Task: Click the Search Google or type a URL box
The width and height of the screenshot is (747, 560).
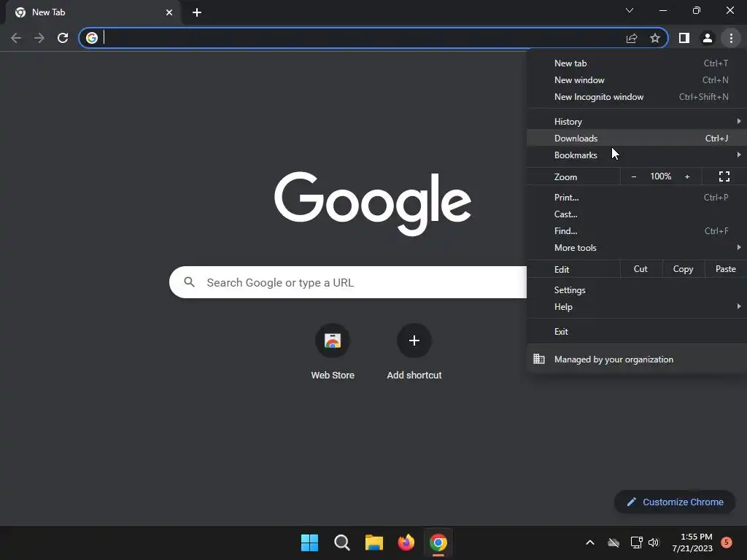Action: [348, 282]
